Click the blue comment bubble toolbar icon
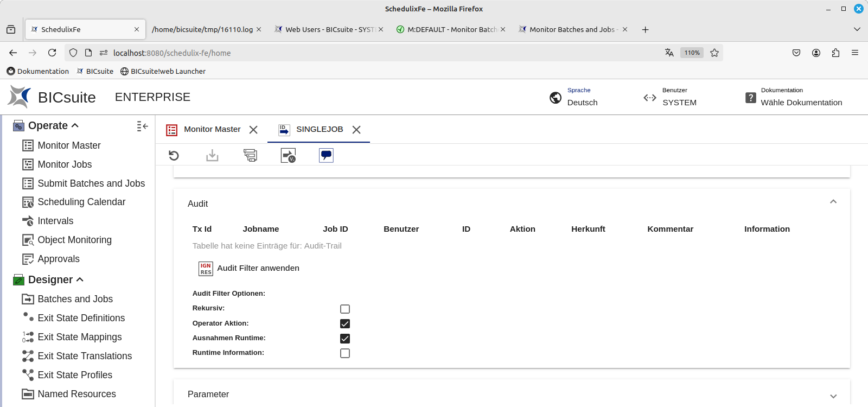Screen dimensions: 868x407 [326, 156]
